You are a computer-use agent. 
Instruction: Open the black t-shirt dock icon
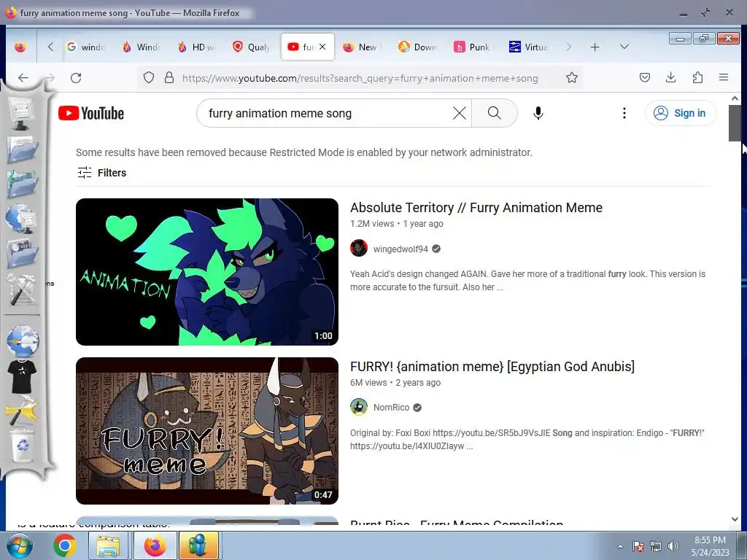point(22,376)
